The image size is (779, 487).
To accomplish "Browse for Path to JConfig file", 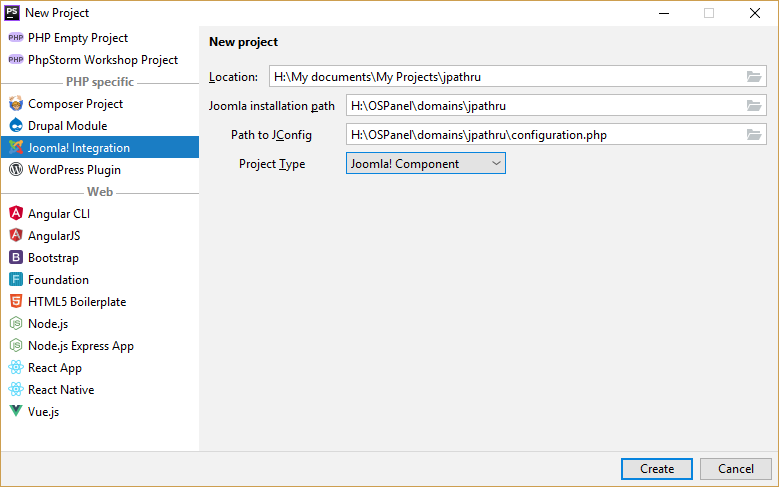I will point(754,135).
